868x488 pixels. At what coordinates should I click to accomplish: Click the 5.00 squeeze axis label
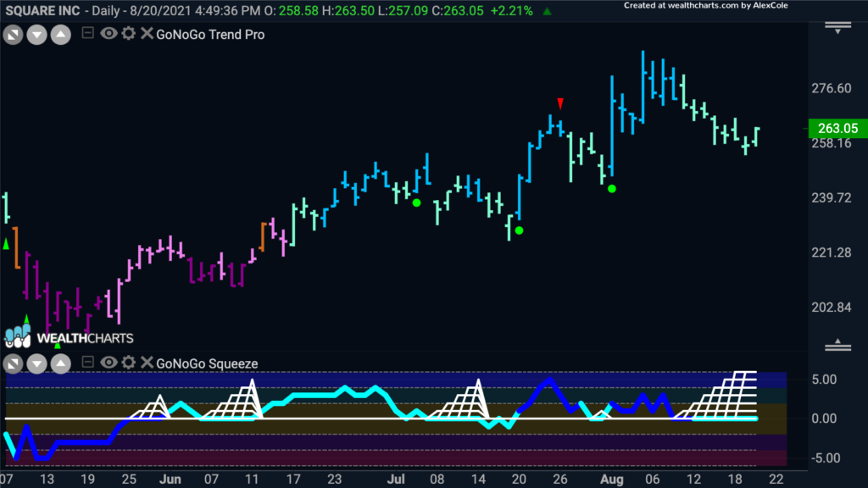(x=824, y=380)
